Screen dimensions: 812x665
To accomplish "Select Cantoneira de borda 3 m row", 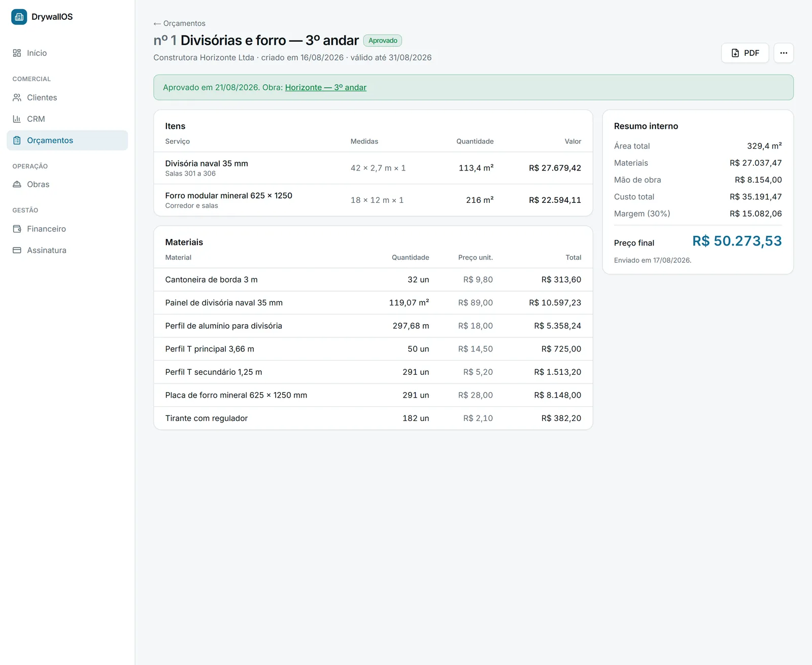I will [373, 279].
